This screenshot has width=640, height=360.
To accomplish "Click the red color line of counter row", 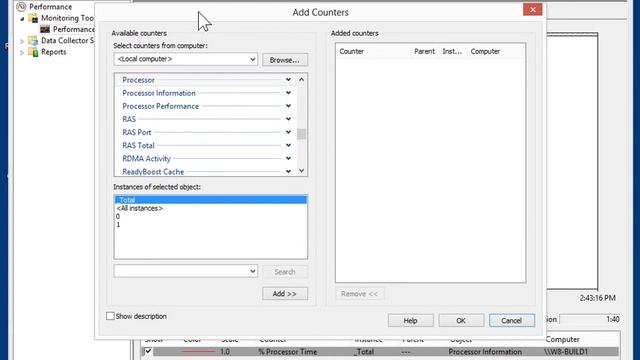I will click(x=198, y=351).
